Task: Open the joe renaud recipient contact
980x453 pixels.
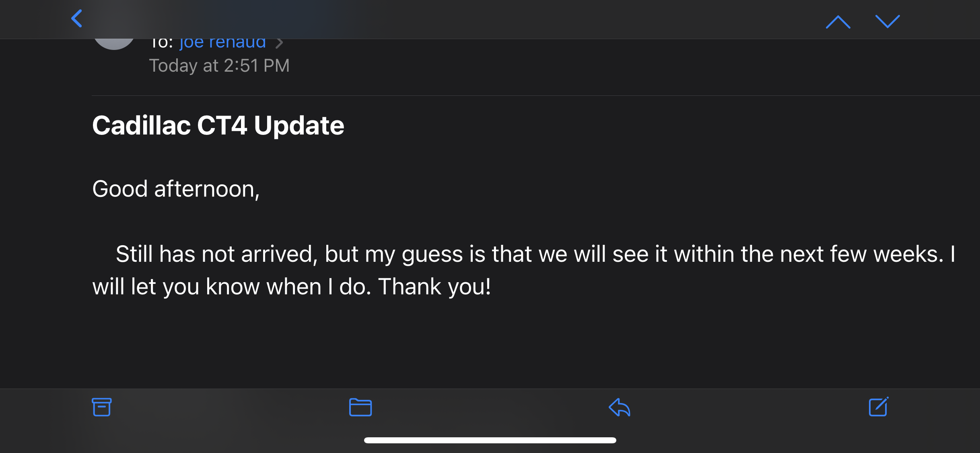Action: click(x=222, y=43)
